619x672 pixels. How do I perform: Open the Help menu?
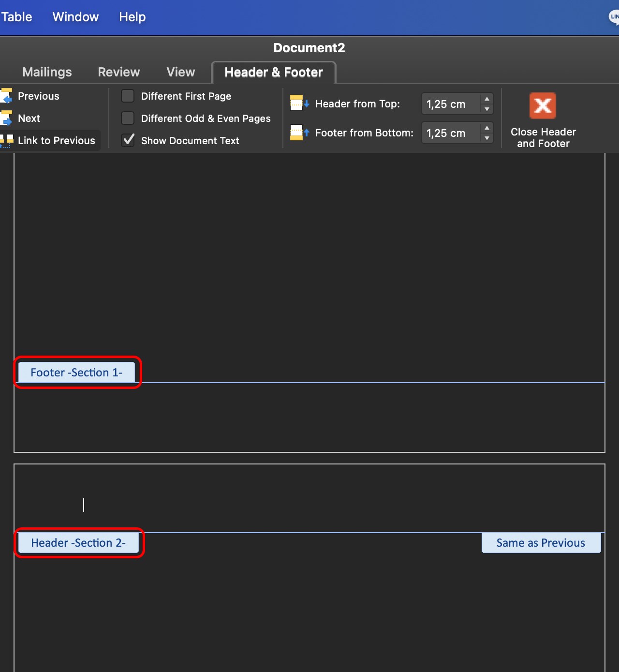(133, 17)
